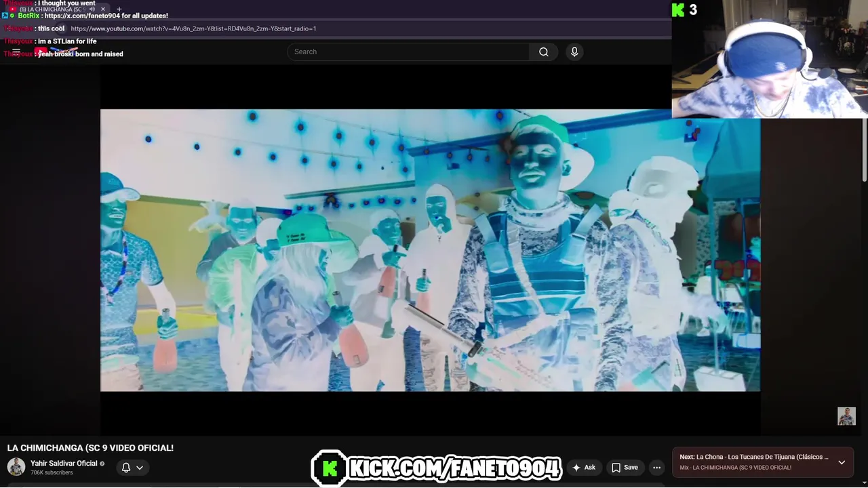Click the YouTube logo
Viewport: 868px width, 488px height.
(57, 52)
